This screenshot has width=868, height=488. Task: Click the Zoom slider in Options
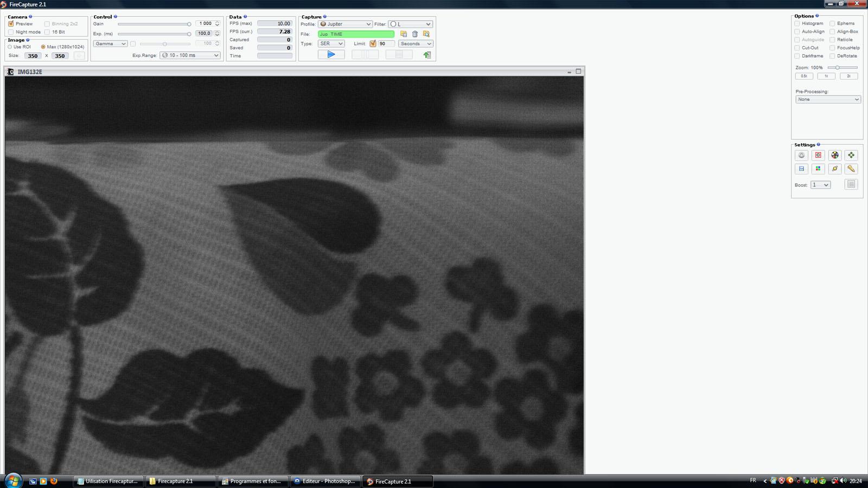(x=843, y=68)
